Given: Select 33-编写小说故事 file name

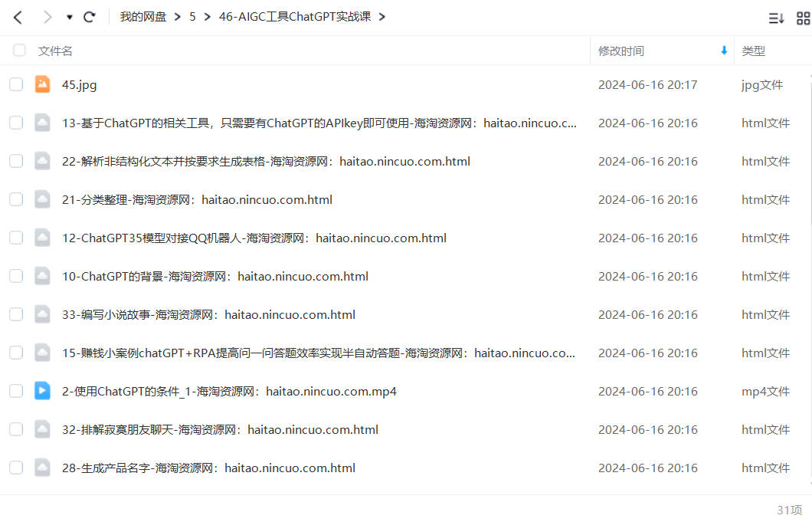Looking at the screenshot, I should coord(208,315).
